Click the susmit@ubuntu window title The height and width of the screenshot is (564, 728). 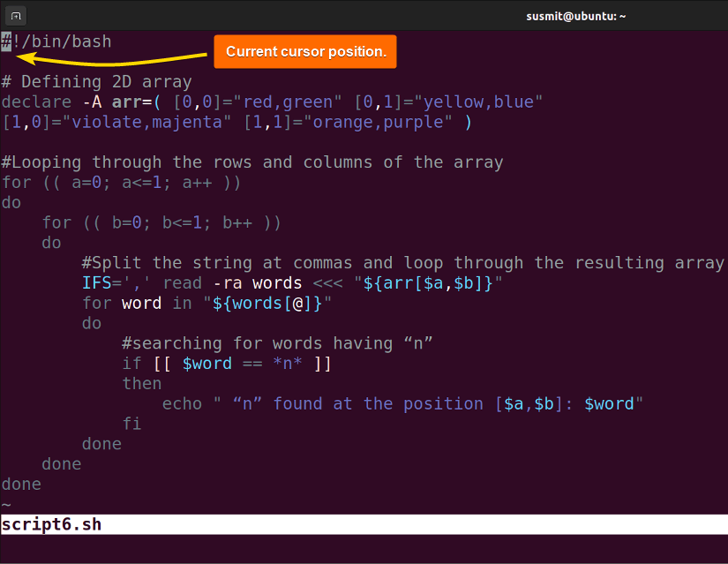tap(575, 16)
